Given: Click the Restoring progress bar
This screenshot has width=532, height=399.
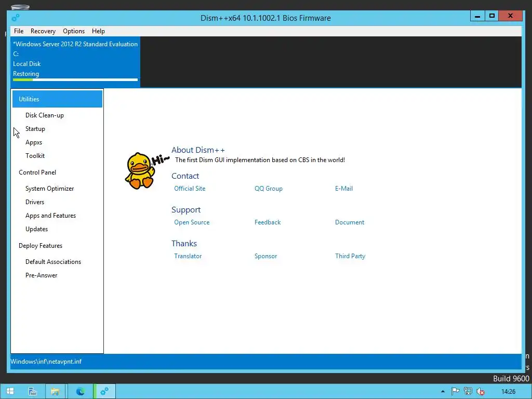Looking at the screenshot, I should coord(75,79).
